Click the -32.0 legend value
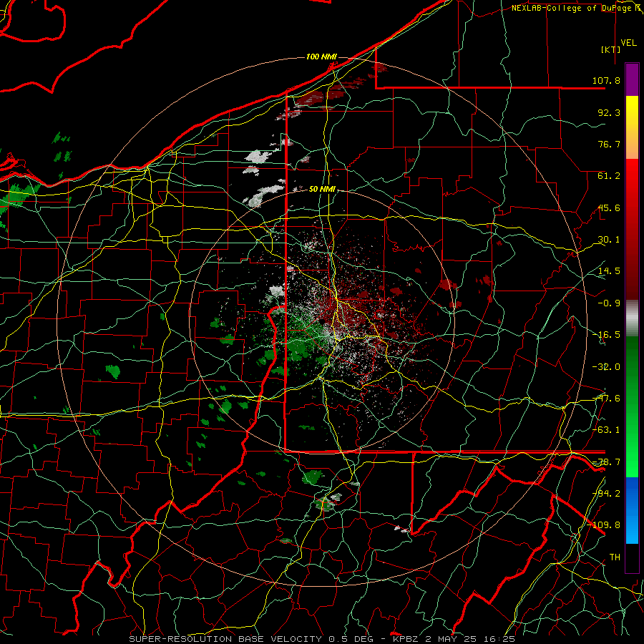Viewport: 644px width, 644px height. click(606, 367)
